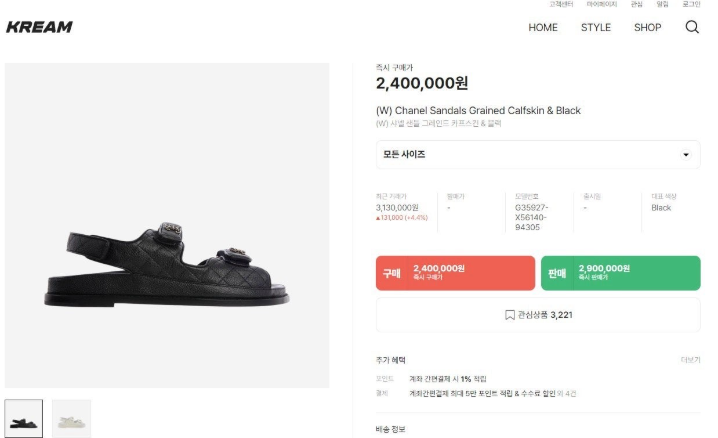Open 더보기 link for extra benefits
The width and height of the screenshot is (718, 438).
pos(691,360)
